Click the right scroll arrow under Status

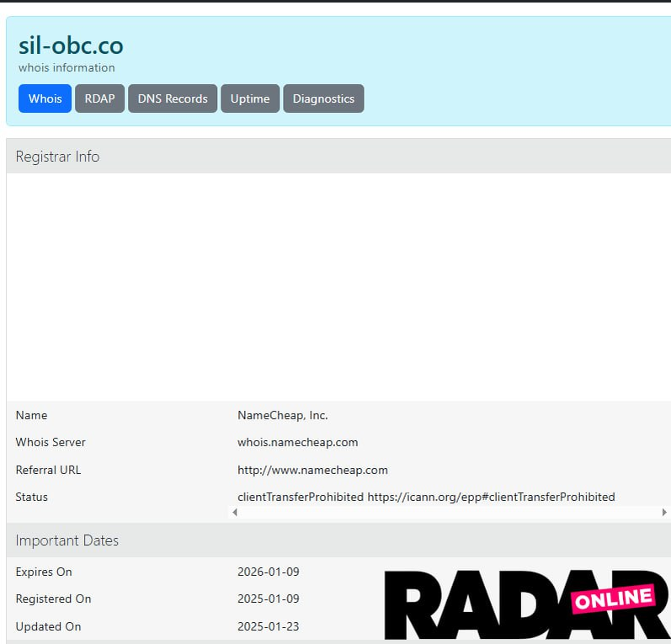click(664, 512)
